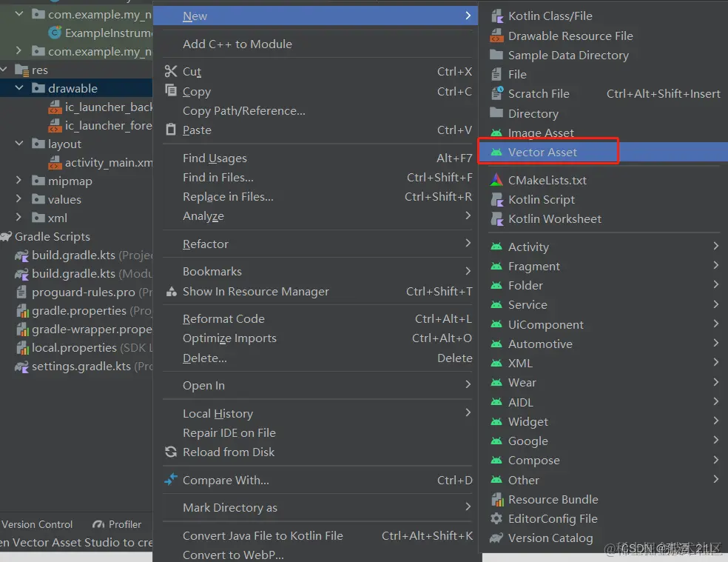Click the Compare With arrows icon
Image resolution: width=728 pixels, height=562 pixels.
171,479
